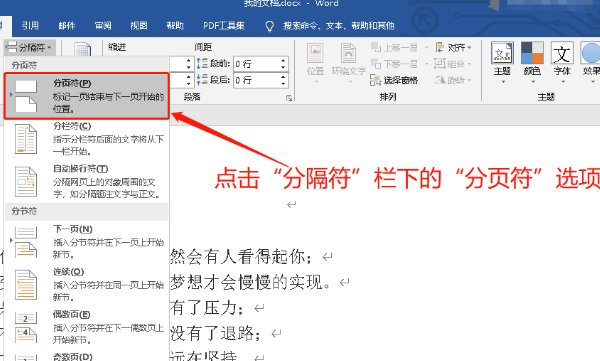Image resolution: width=600 pixels, height=361 pixels.
Task: Open the 分隔符 breaks dropdown
Action: (30, 47)
